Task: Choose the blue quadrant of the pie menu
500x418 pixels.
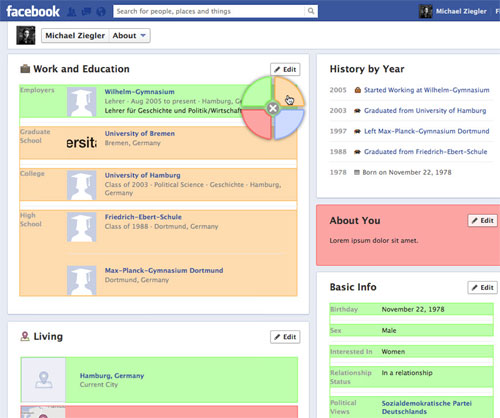Action: click(x=288, y=123)
